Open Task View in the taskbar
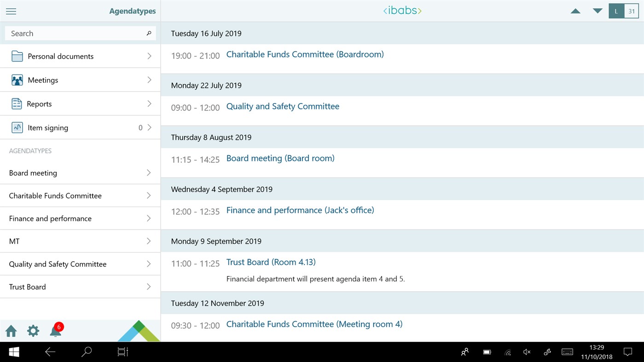 point(122,352)
